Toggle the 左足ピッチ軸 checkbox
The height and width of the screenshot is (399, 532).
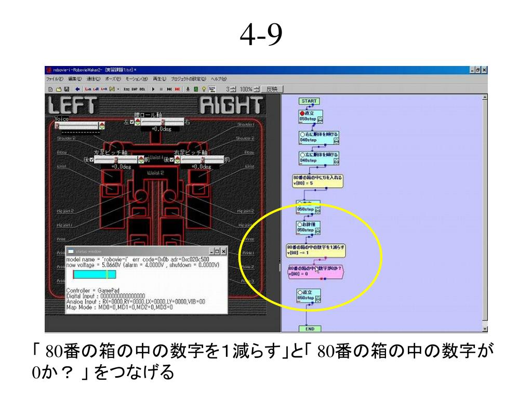click(x=91, y=159)
